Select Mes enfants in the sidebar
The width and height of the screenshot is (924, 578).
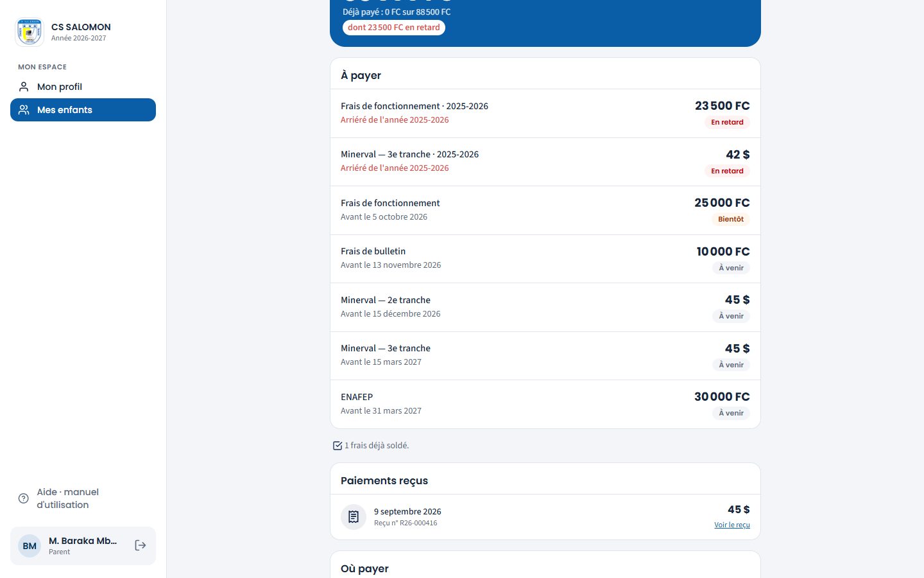tap(83, 110)
